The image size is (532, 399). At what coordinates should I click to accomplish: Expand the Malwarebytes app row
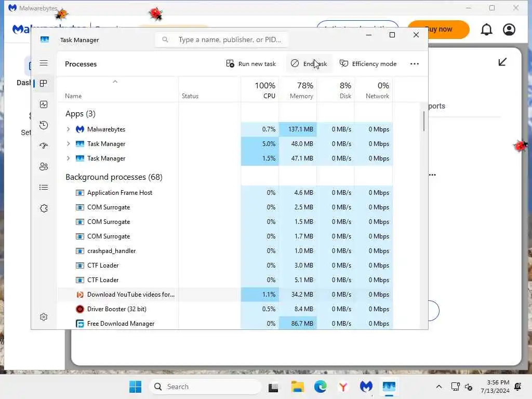(68, 129)
